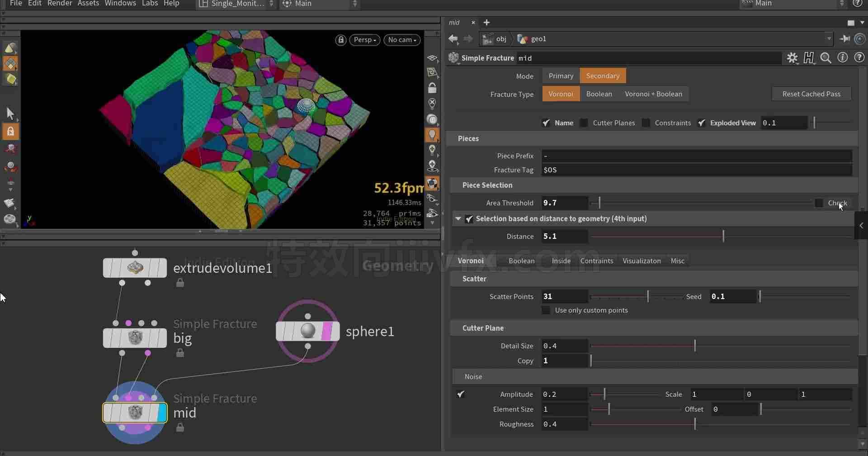Open the pane layout icon at top right
868x456 pixels.
pyautogui.click(x=851, y=23)
